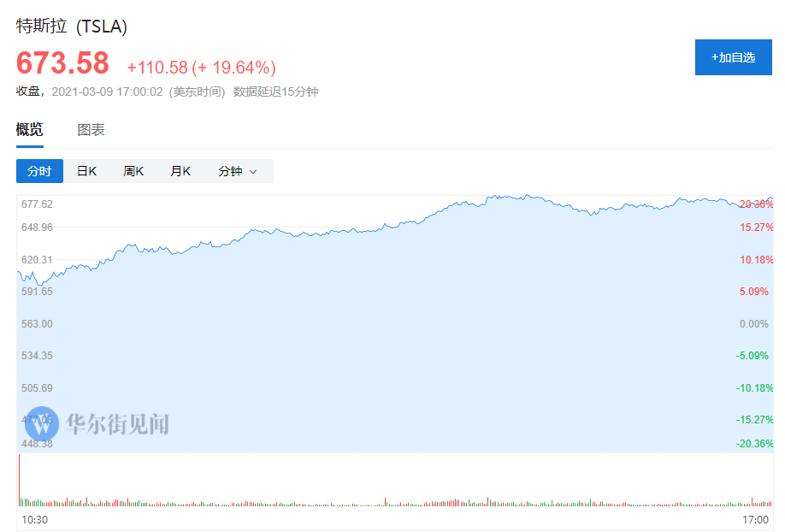
Task: Click the 17:00 time axis label
Action: 755,519
